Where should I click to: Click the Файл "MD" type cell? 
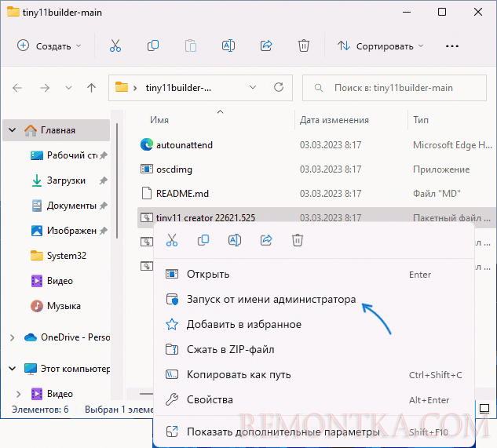click(437, 194)
